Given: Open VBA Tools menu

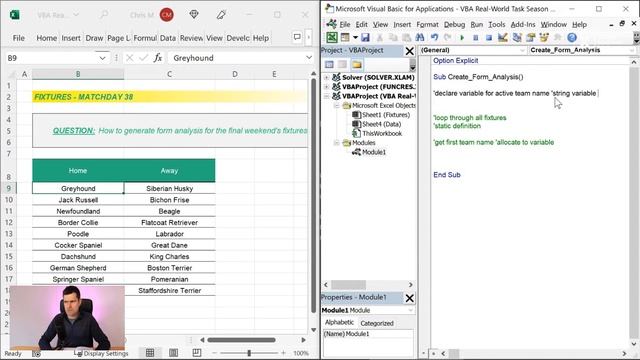Looking at the screenshot, I should click(x=497, y=24).
